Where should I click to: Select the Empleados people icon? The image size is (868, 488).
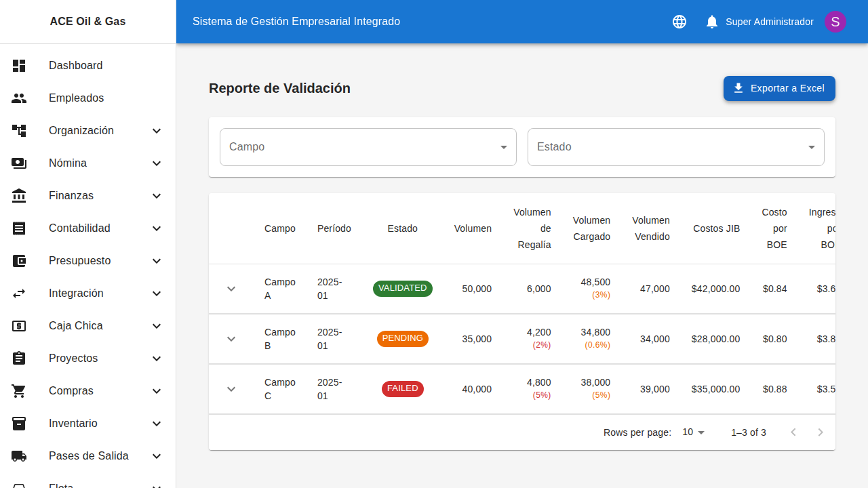coord(19,98)
